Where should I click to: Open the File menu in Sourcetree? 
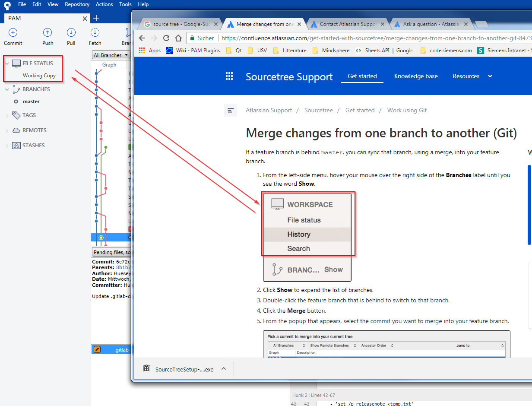pyautogui.click(x=22, y=4)
